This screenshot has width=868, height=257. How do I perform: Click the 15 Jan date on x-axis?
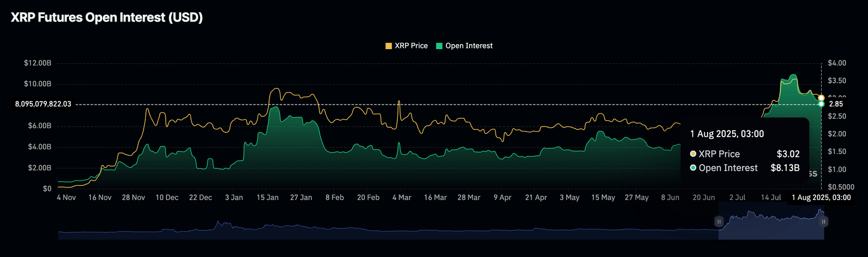coord(267,198)
